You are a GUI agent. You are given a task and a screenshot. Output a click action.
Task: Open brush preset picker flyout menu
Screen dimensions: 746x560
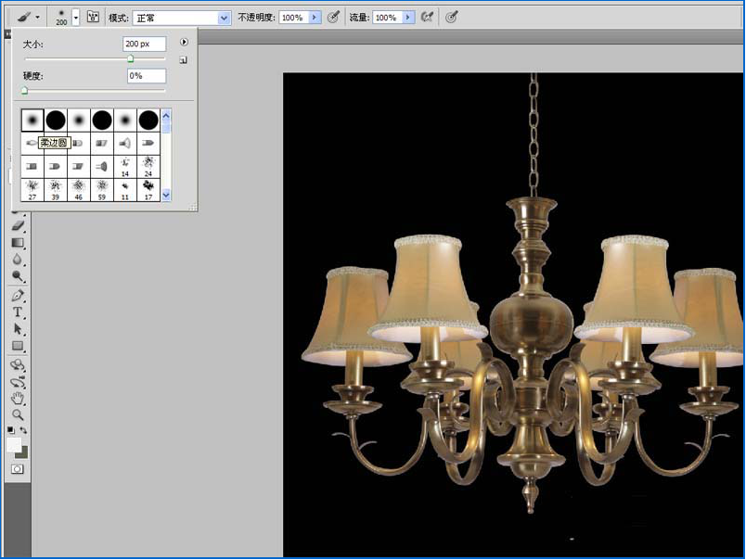pos(184,42)
